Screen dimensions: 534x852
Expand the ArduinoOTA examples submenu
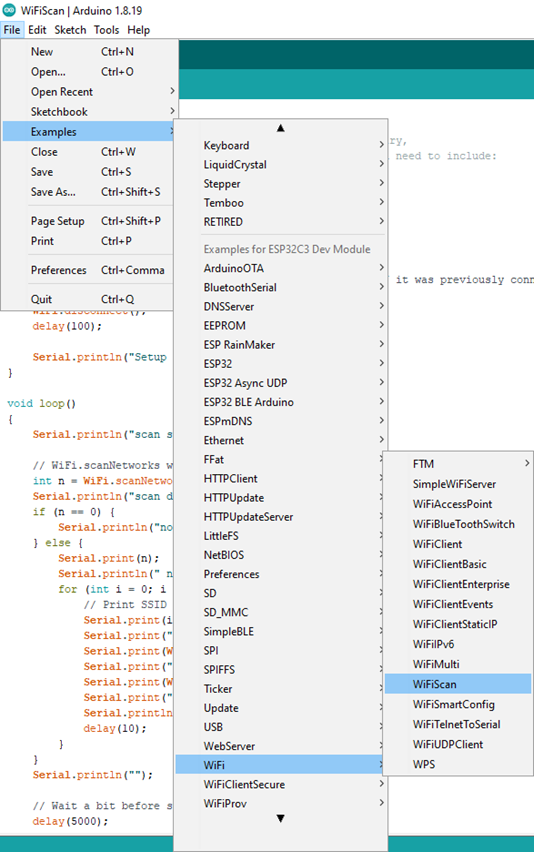(x=280, y=268)
